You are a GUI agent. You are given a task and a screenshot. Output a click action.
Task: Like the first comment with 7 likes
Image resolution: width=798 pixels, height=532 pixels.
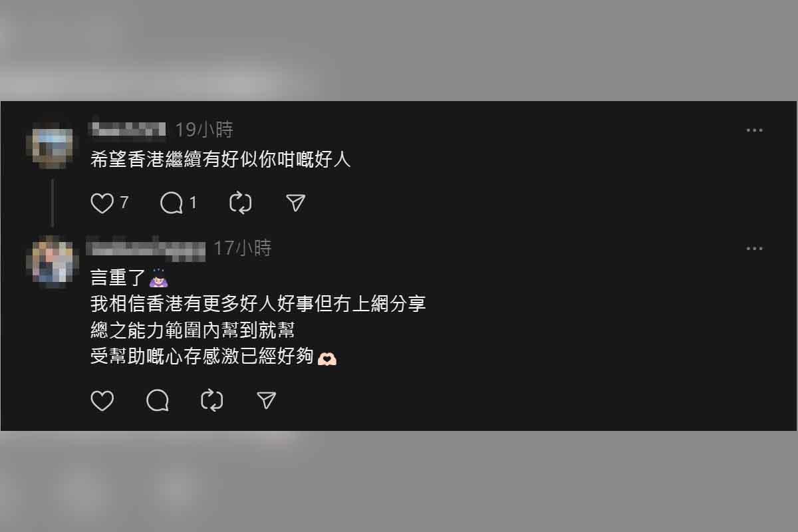click(102, 203)
